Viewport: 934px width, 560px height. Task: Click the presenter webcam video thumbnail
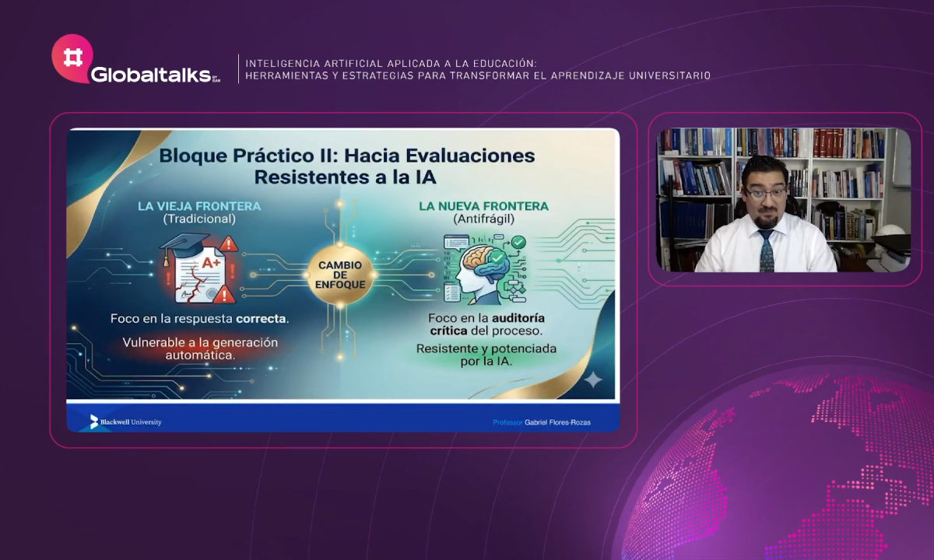[784, 199]
